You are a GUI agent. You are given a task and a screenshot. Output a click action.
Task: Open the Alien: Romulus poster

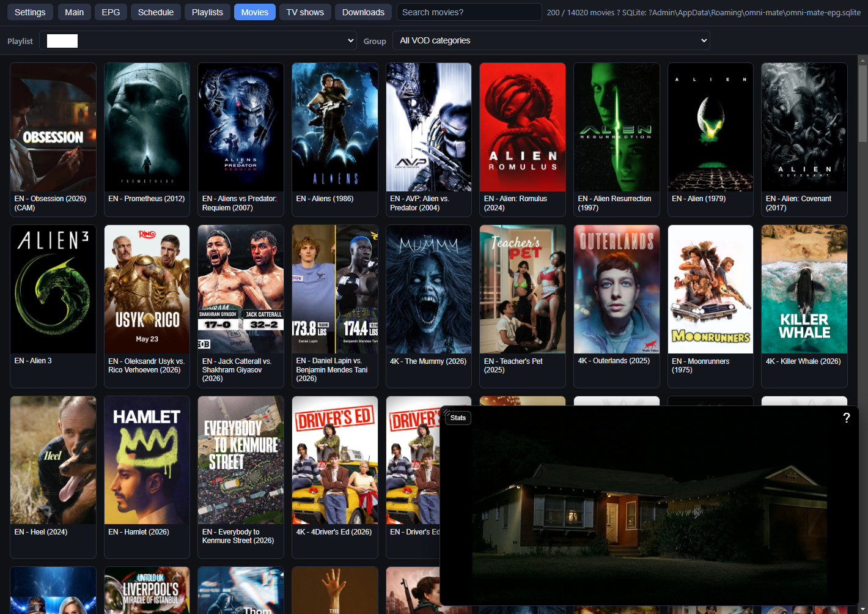point(523,127)
